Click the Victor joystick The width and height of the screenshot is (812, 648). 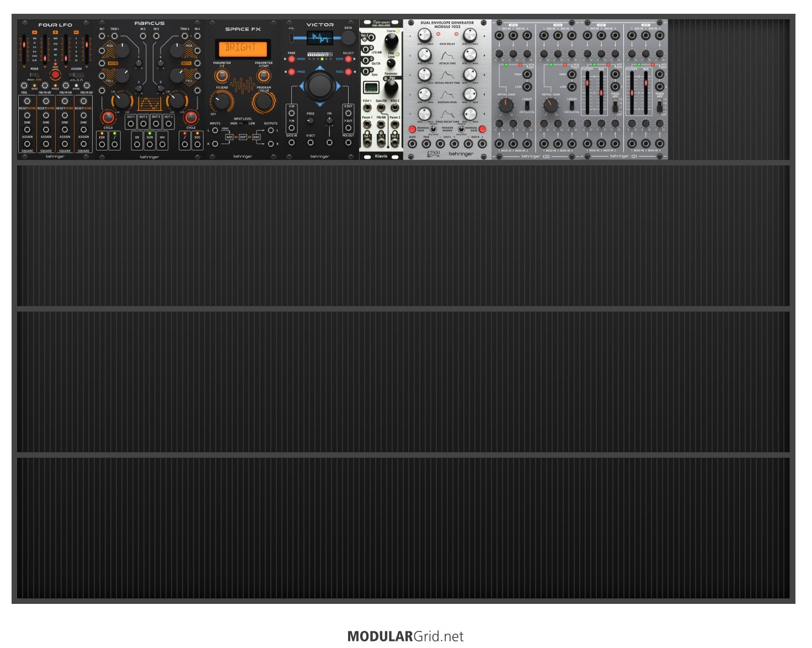[320, 85]
